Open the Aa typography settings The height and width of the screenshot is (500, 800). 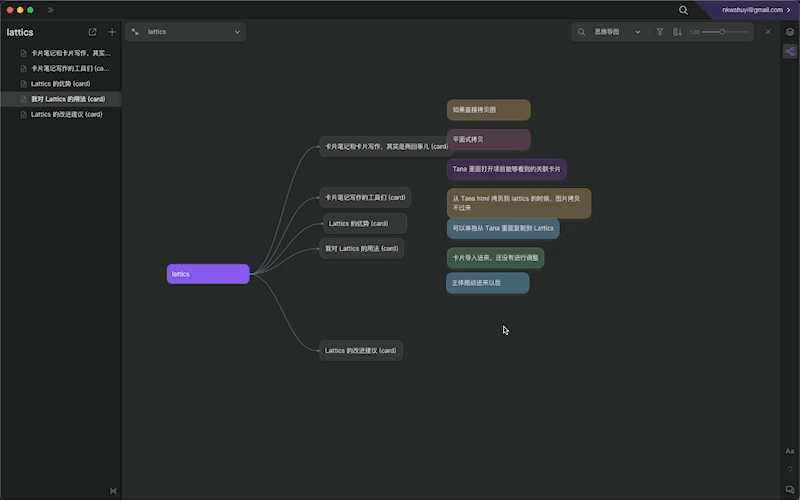pyautogui.click(x=790, y=451)
